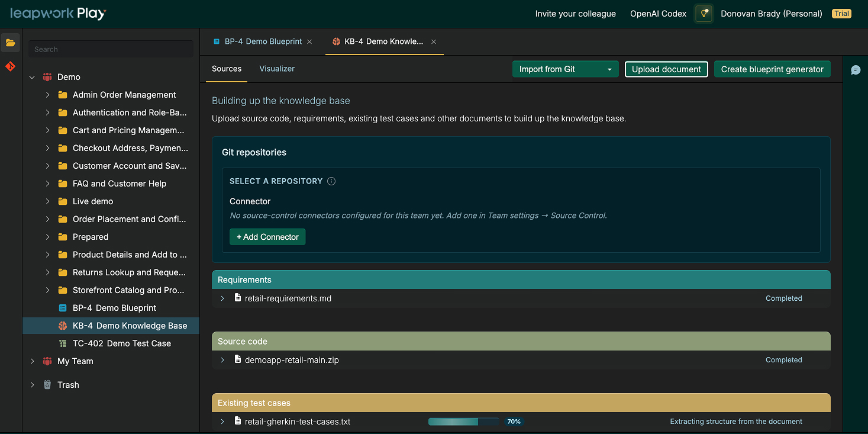The image size is (868, 434).
Task: Click 'Extracting structure from the document' status
Action: click(x=736, y=422)
